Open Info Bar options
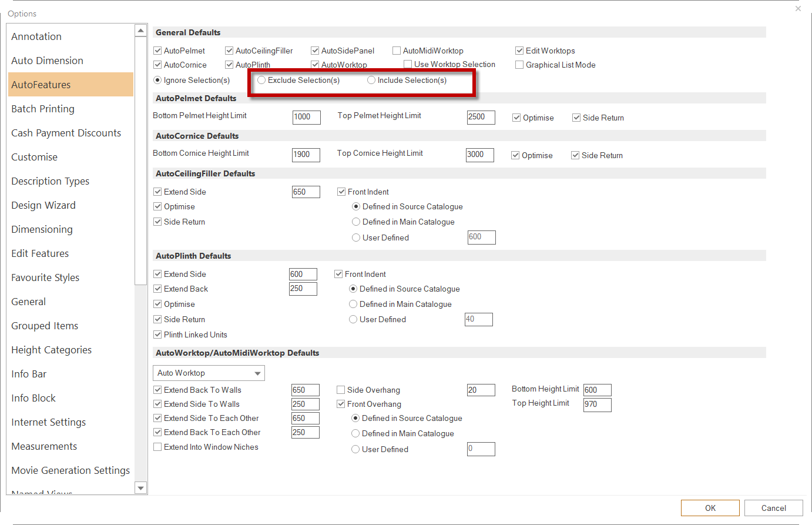 (x=71, y=374)
